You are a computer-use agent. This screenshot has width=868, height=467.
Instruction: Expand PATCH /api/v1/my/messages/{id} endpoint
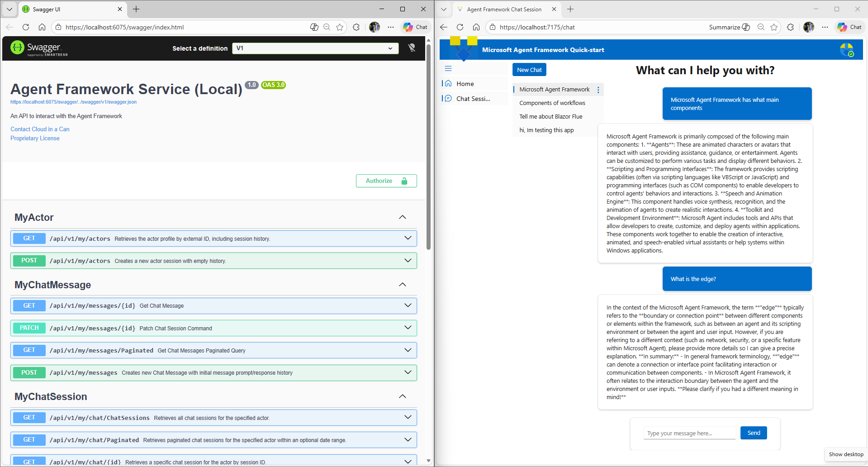pos(213,328)
